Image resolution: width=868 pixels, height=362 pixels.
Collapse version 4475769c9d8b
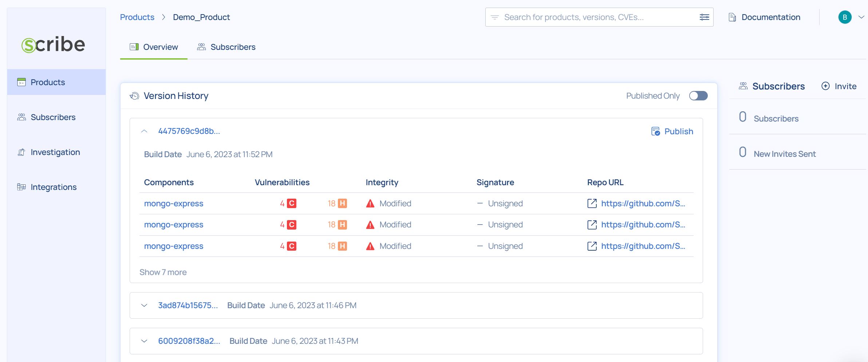(x=144, y=131)
